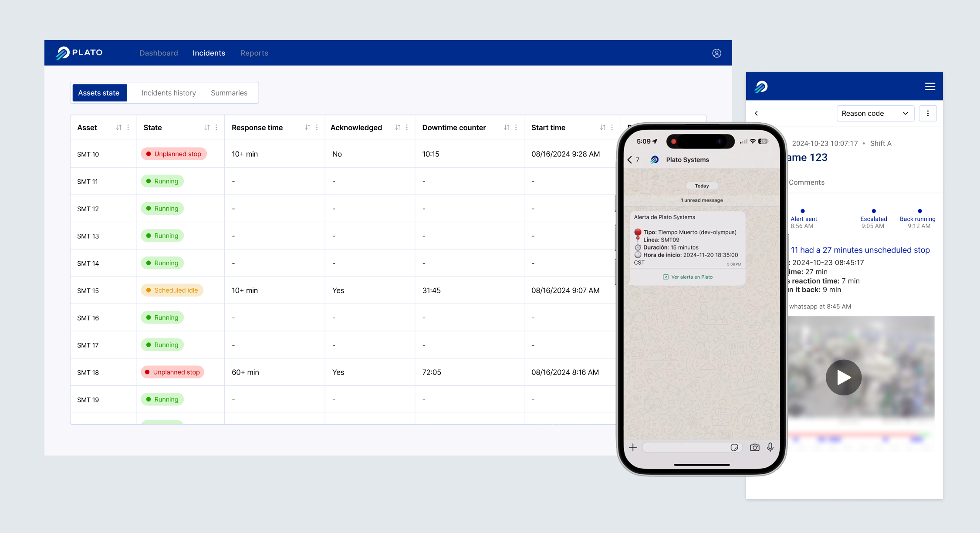Tap the camera icon in WhatsApp
Image resolution: width=980 pixels, height=533 pixels.
click(755, 447)
